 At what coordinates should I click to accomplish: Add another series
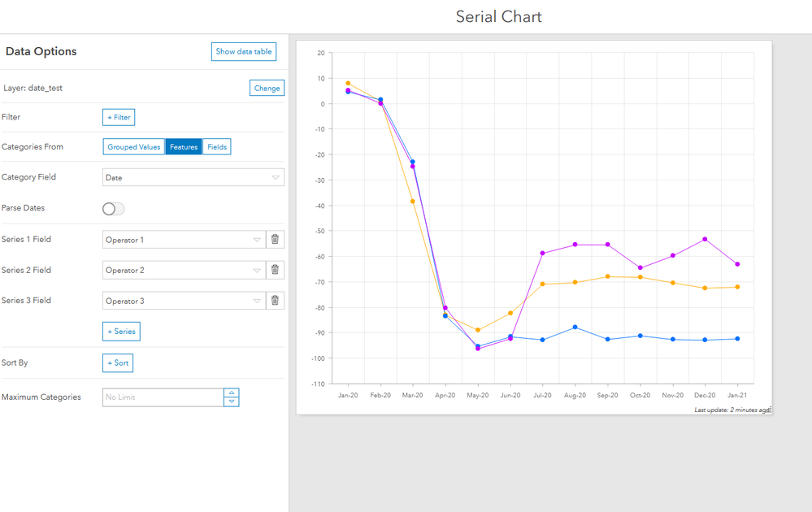tap(121, 332)
